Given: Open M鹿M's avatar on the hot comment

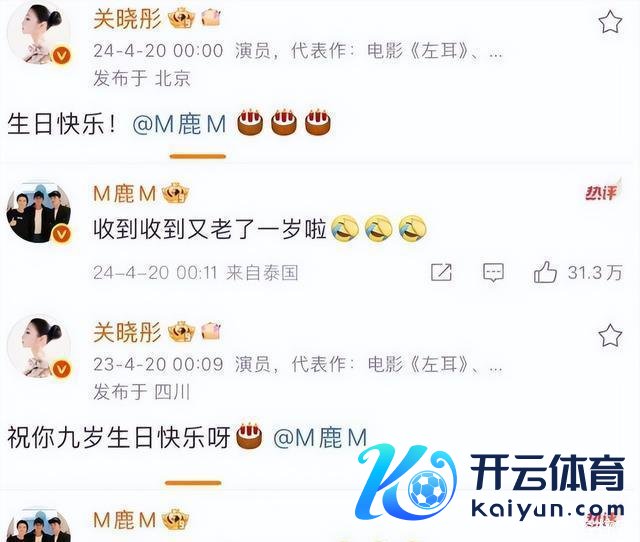Looking at the screenshot, I should point(39,212).
